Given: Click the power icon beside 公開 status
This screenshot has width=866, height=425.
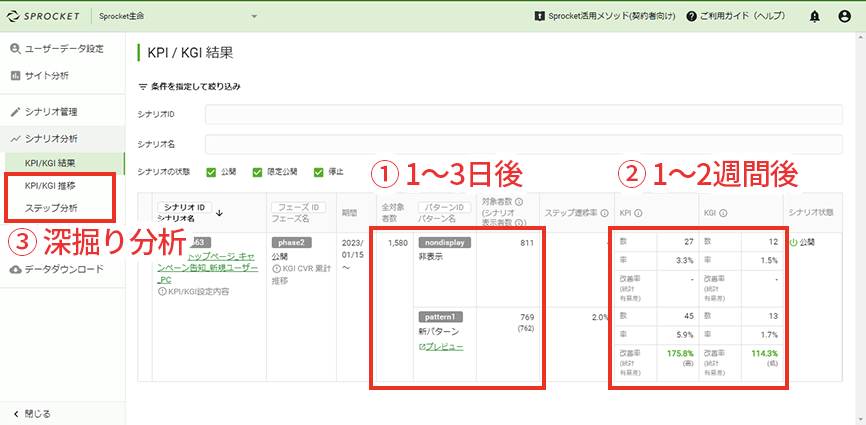Looking at the screenshot, I should [x=794, y=242].
